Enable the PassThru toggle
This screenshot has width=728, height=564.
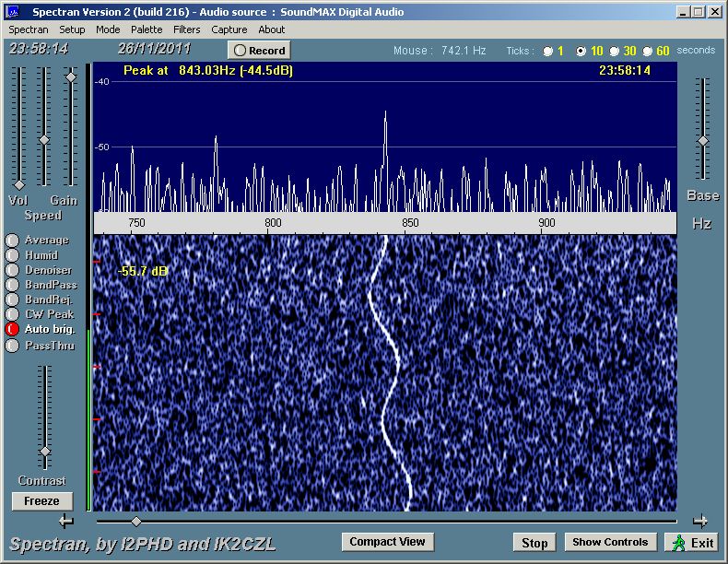coord(12,346)
